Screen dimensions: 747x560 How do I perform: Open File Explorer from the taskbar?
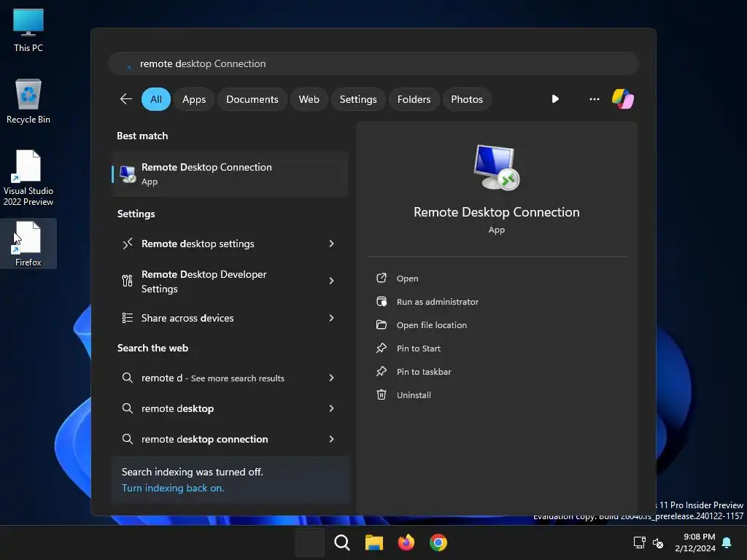click(374, 542)
